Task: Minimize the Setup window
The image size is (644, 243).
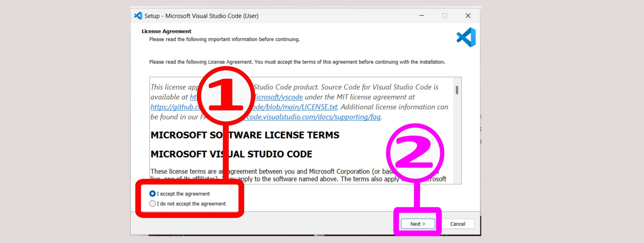Action: point(422,16)
